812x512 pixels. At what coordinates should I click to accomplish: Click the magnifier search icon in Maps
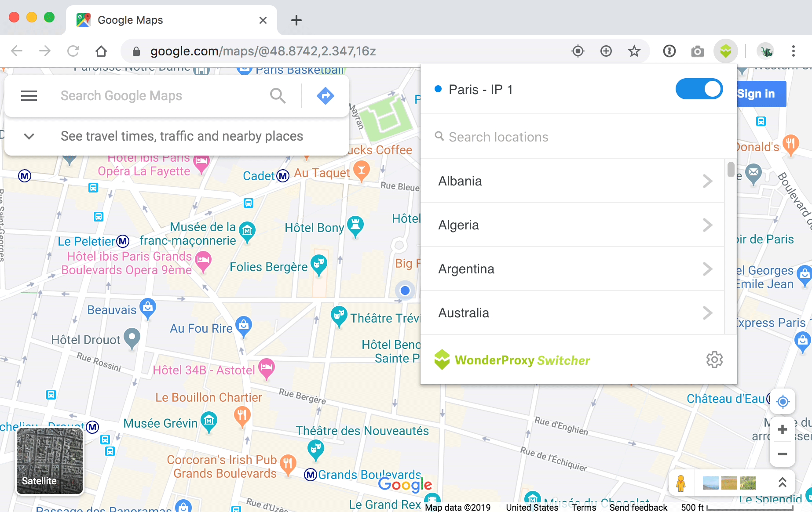tap(278, 96)
